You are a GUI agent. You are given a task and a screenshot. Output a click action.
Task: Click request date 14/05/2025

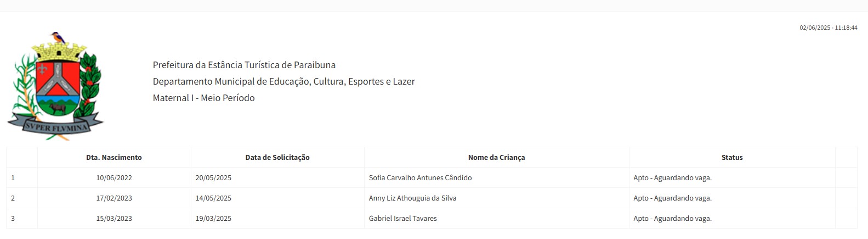213,198
